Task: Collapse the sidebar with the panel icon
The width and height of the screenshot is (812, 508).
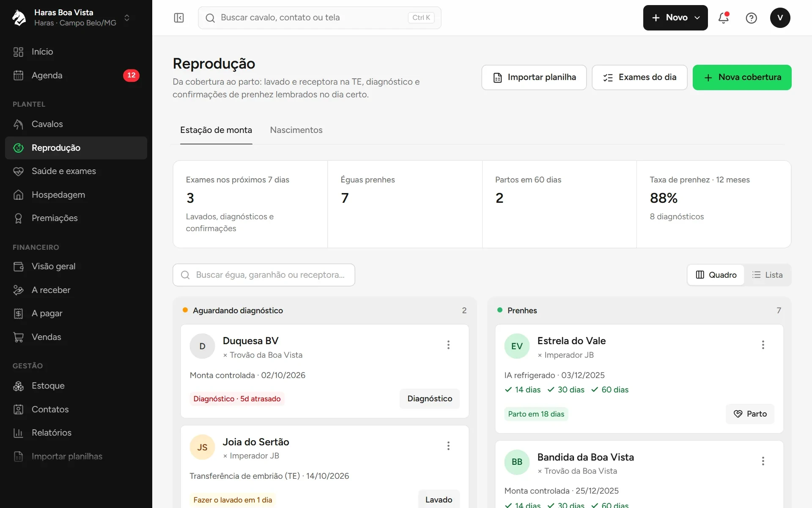Action: tap(179, 18)
